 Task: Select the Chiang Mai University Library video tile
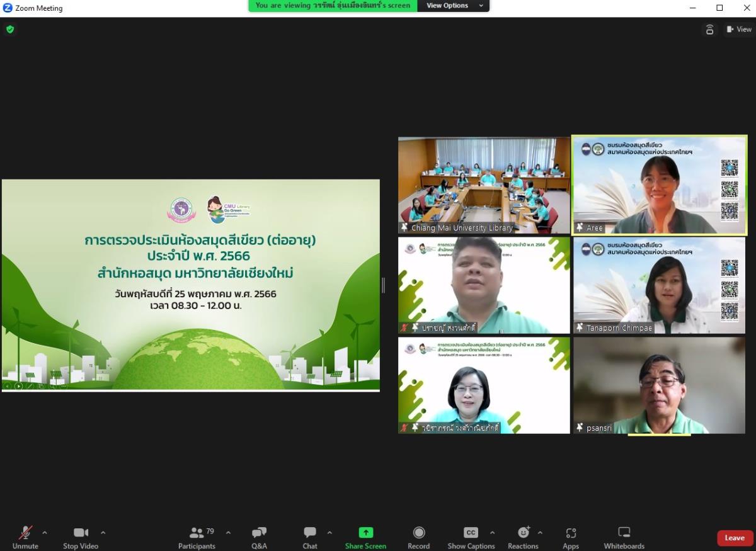click(x=484, y=185)
